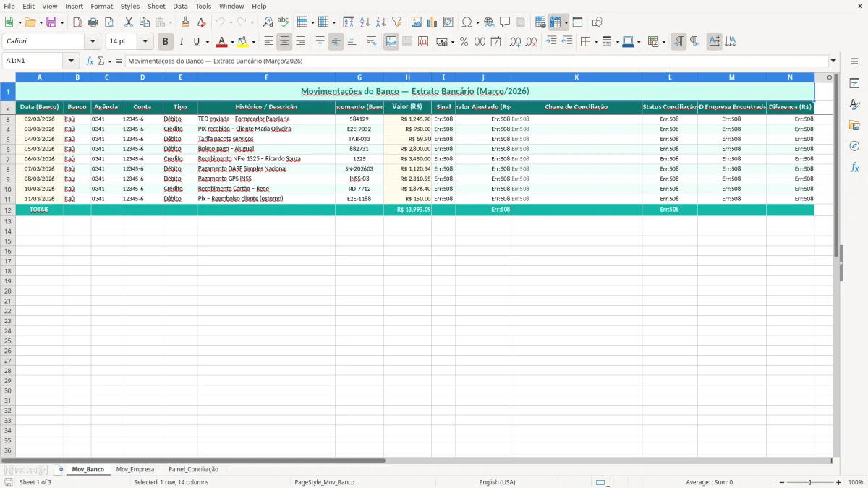This screenshot has width=868, height=488.
Task: Open the Function Wizard fx icon
Action: click(90, 61)
